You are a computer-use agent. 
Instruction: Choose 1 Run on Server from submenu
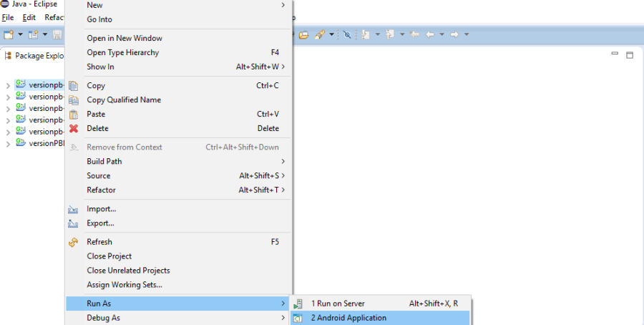click(x=380, y=304)
